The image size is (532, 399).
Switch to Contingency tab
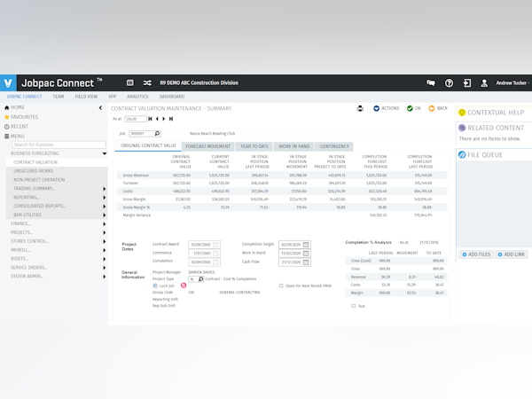pos(334,146)
